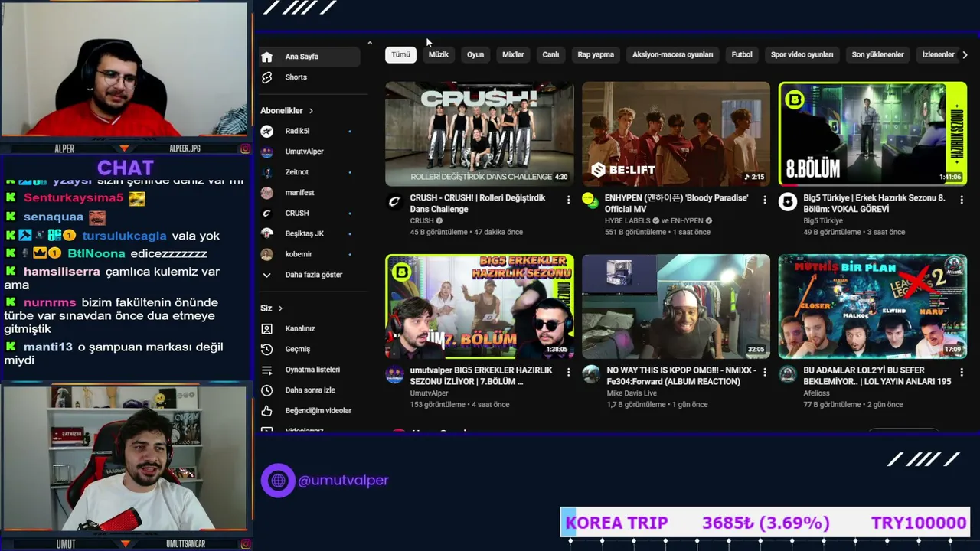Click the purple globe icon beside @umutvalper
Image resolution: width=980 pixels, height=551 pixels.
[x=278, y=481]
